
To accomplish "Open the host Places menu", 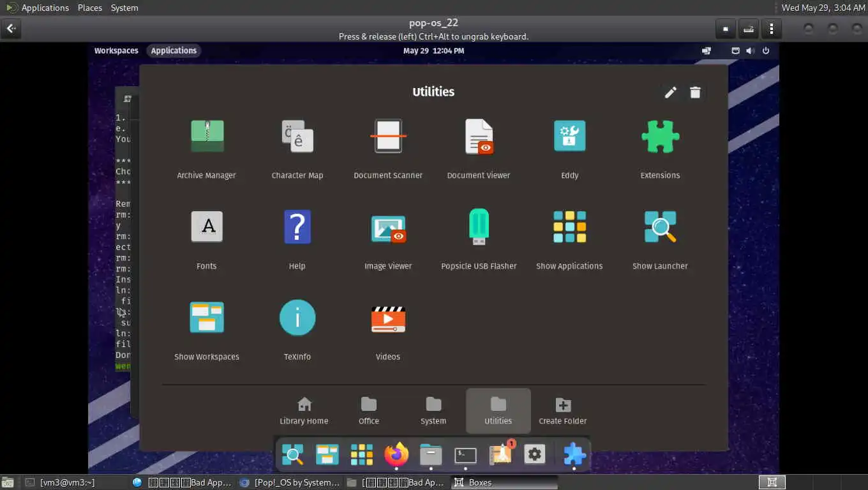I will tap(90, 8).
